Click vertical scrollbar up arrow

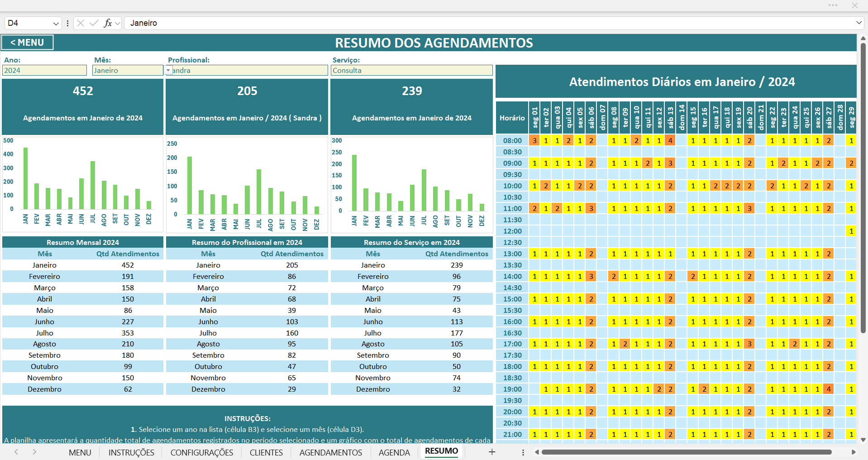coord(863,38)
